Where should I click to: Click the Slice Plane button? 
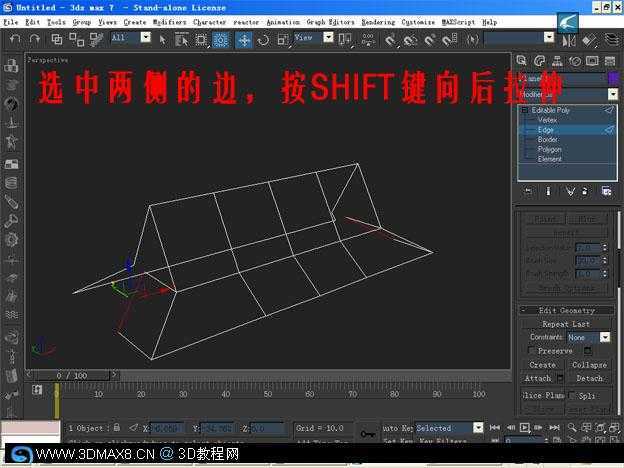543,395
